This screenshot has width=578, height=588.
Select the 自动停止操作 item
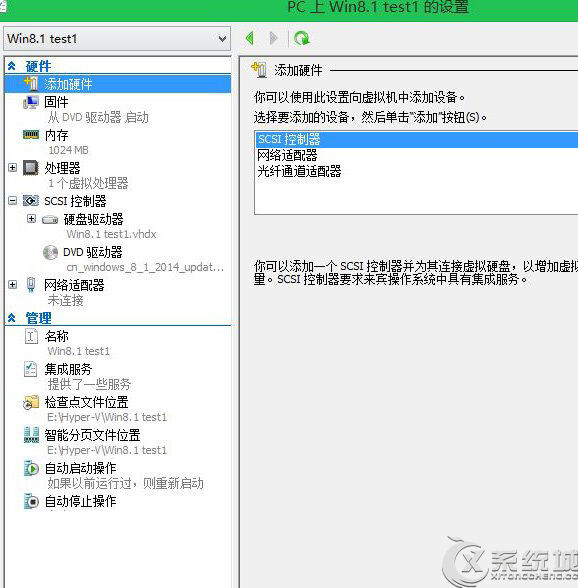[80, 501]
